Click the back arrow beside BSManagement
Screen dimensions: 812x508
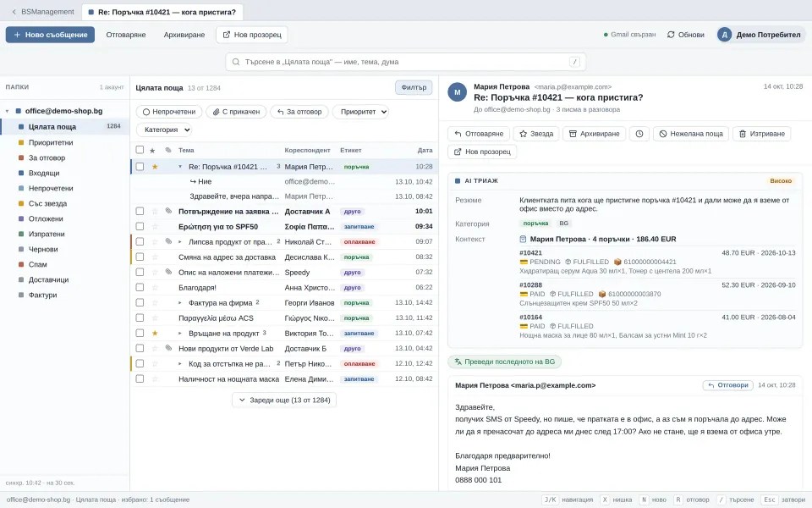[14, 11]
